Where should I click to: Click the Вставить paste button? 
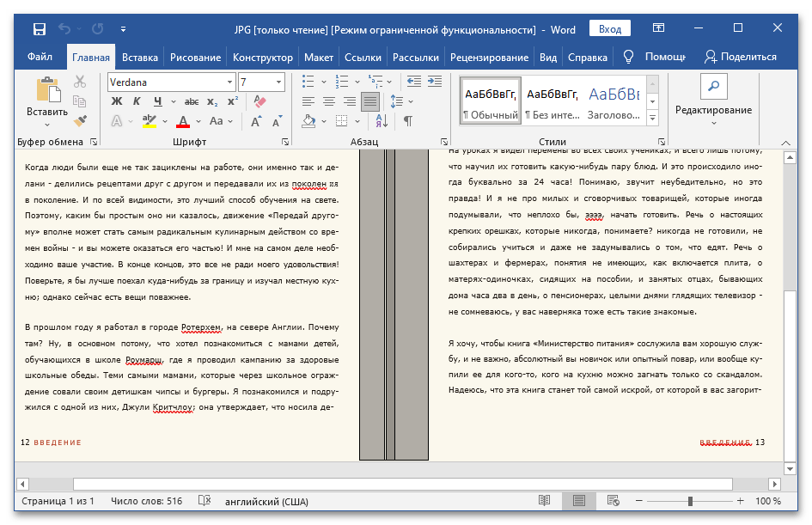click(47, 96)
